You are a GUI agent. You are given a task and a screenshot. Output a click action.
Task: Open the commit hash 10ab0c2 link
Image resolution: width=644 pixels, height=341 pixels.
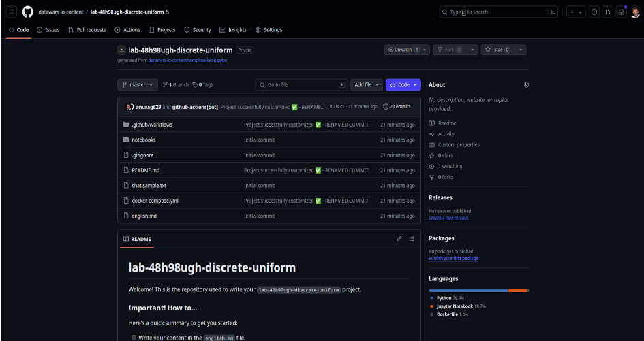[337, 107]
